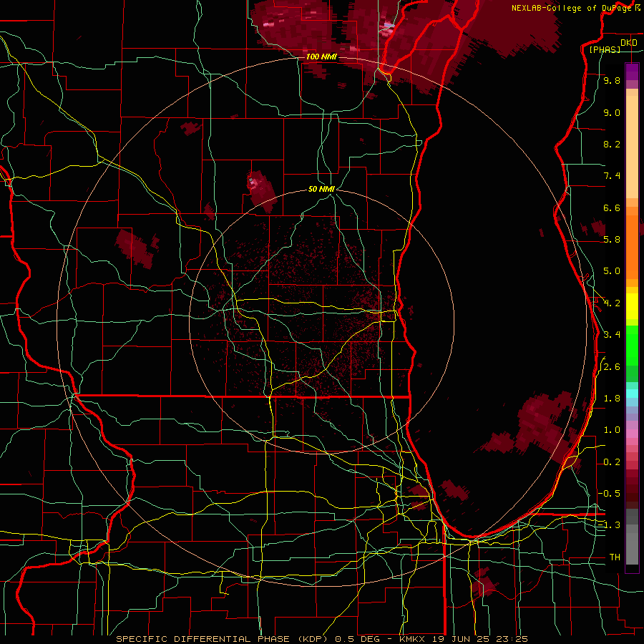Click the 7.4 value on the scale
The image size is (644, 644).
[612, 176]
